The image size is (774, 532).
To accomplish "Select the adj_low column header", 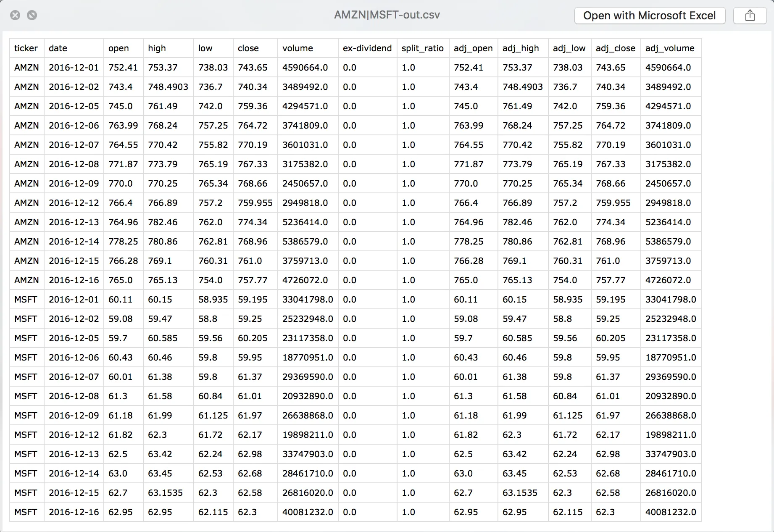I will coord(569,48).
